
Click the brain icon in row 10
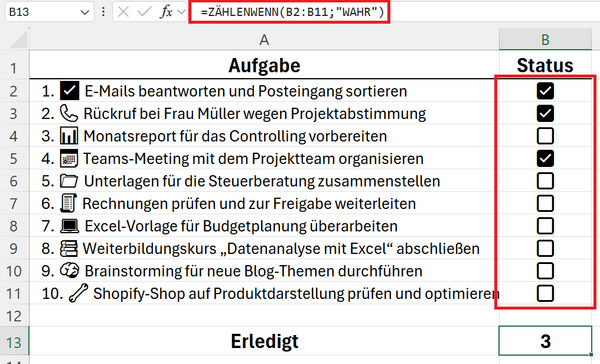tap(69, 271)
